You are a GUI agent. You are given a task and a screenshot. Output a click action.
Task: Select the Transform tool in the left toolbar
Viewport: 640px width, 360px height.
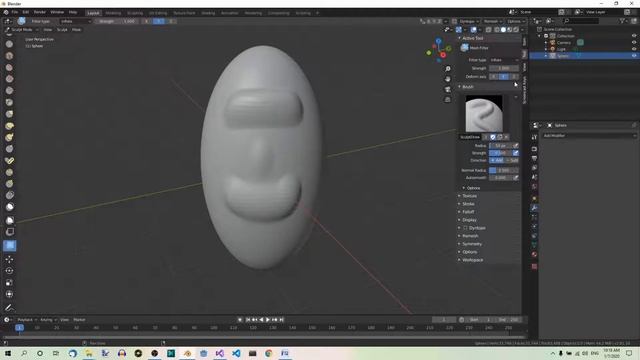pyautogui.click(x=9, y=294)
